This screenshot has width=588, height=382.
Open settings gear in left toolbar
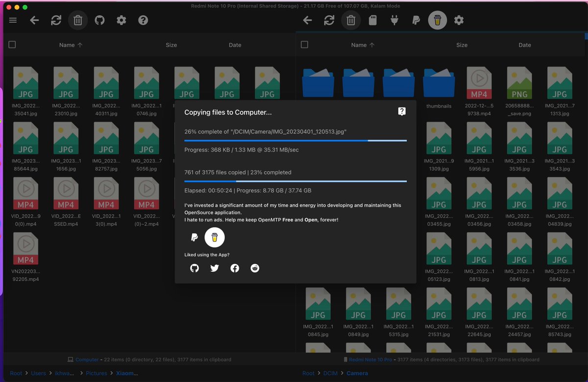point(122,20)
